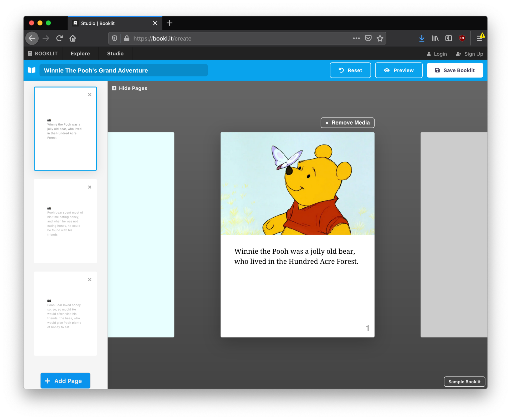Click the open book icon beside the title

[x=32, y=70]
